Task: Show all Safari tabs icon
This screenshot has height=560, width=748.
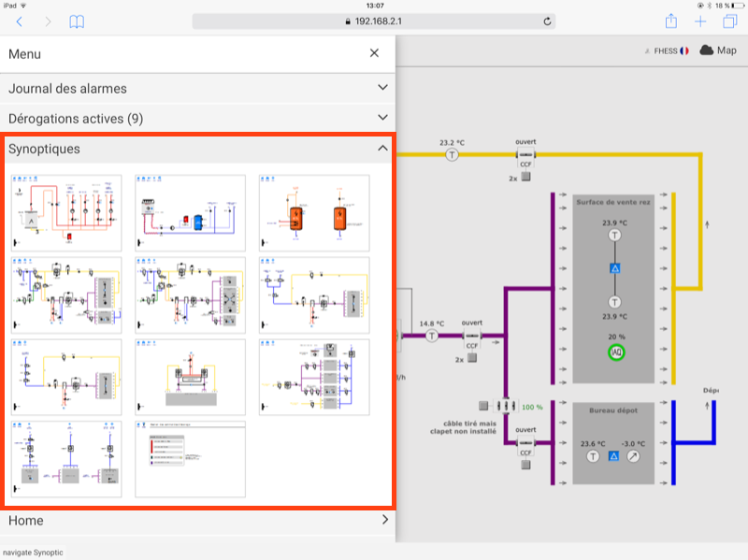Action: point(730,22)
